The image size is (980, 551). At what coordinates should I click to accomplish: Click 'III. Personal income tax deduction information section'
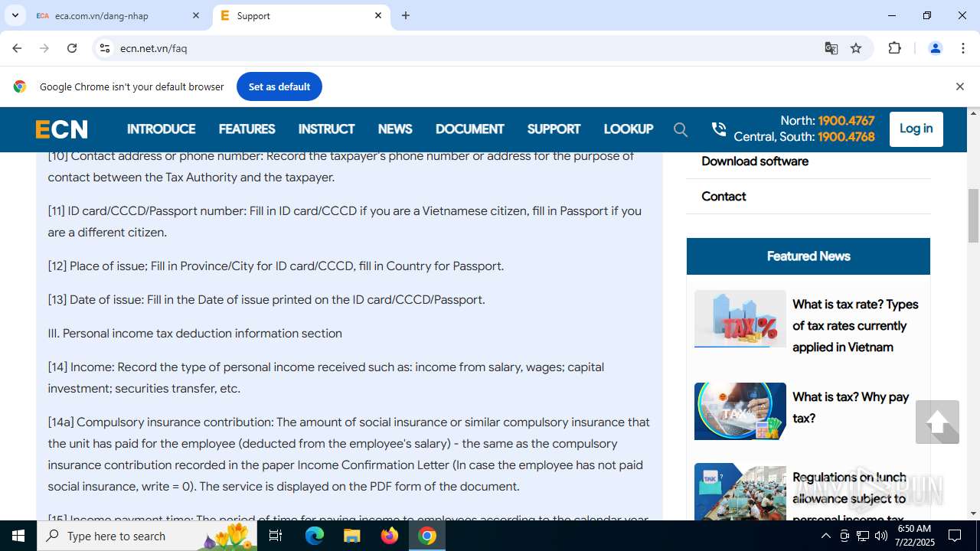tap(195, 334)
